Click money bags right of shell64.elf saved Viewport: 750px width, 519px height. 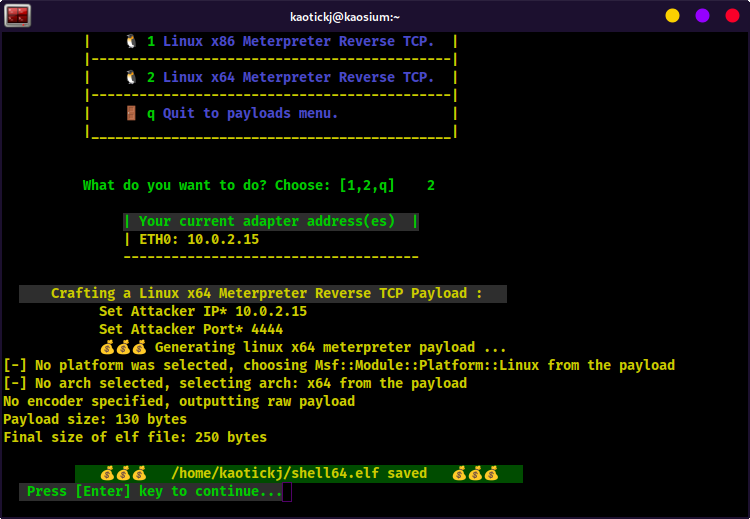coord(475,474)
